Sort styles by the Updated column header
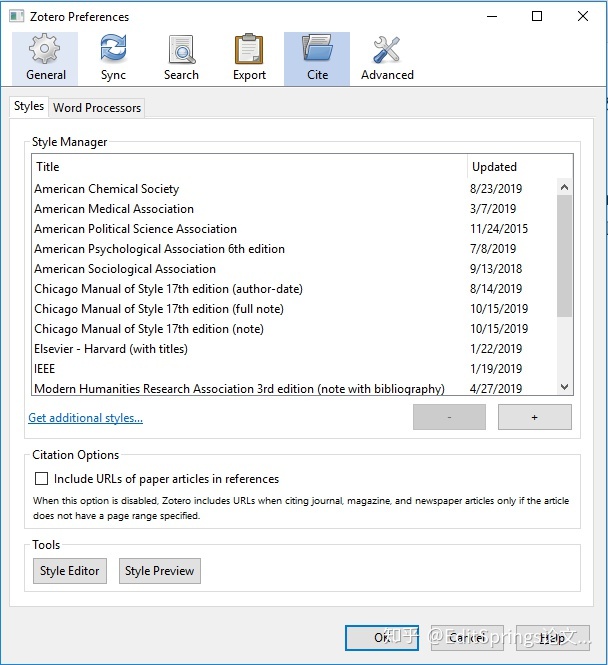The width and height of the screenshot is (608, 665). tap(520, 167)
